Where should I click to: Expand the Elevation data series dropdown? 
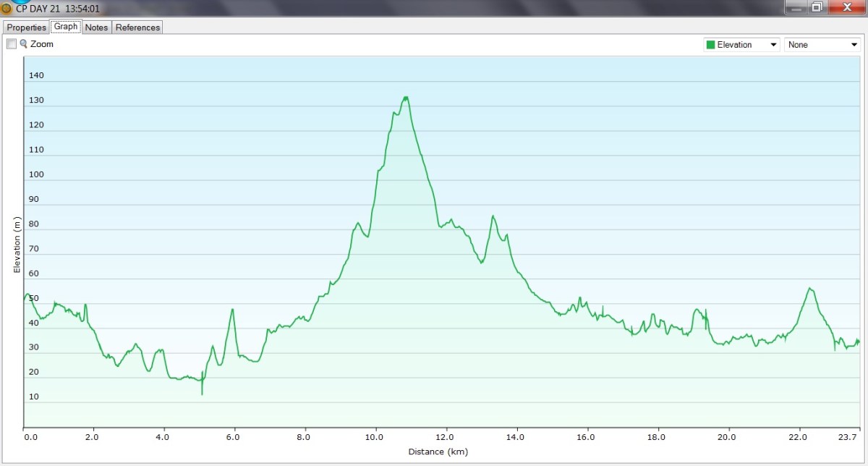point(775,45)
